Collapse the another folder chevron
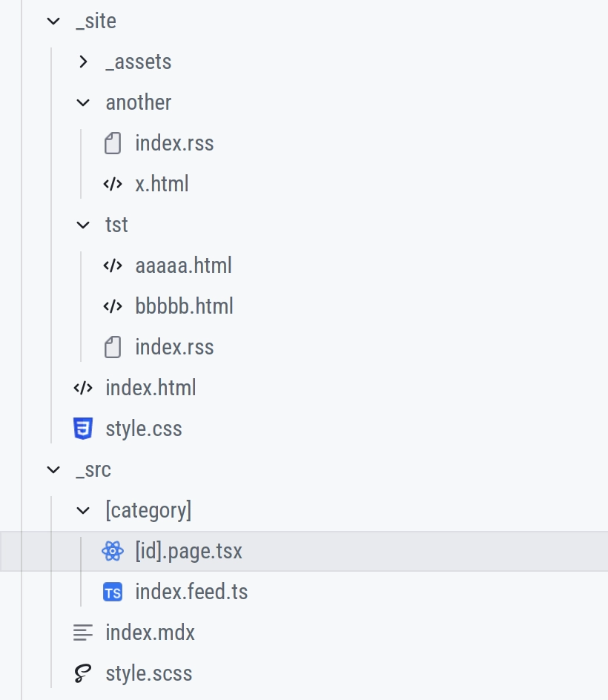 tap(83, 102)
